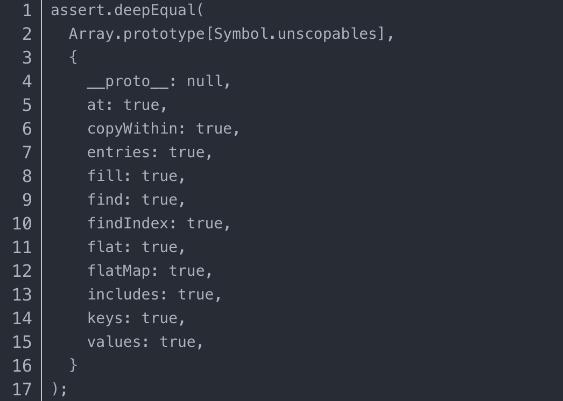The width and height of the screenshot is (563, 401).
Task: Click the closing brace on line 16
Action: pos(73,365)
